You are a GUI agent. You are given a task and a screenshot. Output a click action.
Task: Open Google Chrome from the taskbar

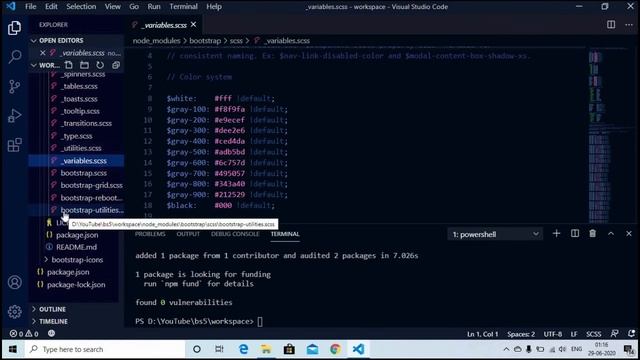336,349
